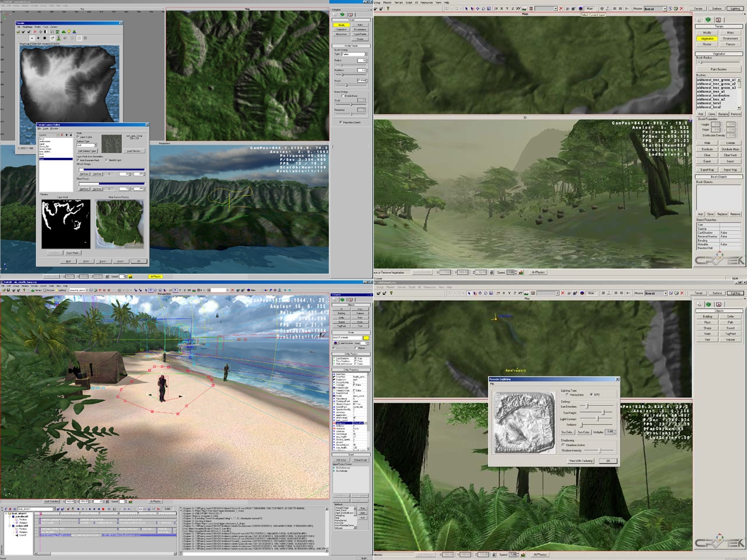This screenshot has height=560, width=747.
Task: Collapse the Terrain rollup header in top-right panel
Action: 718,26
